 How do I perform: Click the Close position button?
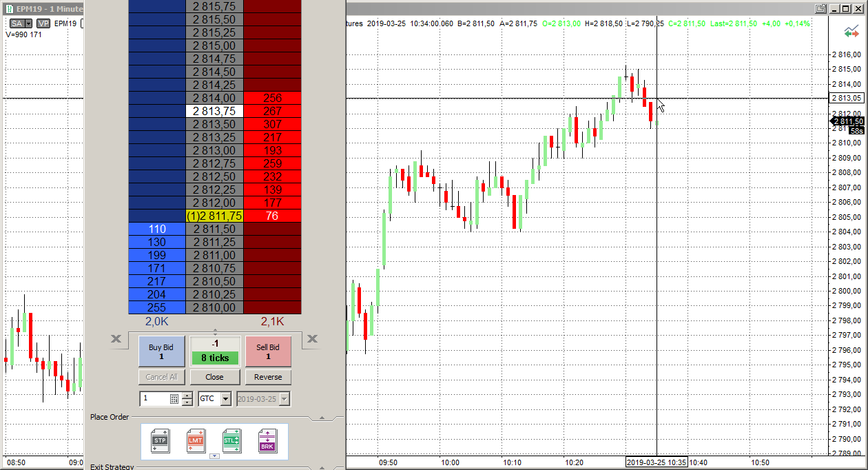point(215,377)
